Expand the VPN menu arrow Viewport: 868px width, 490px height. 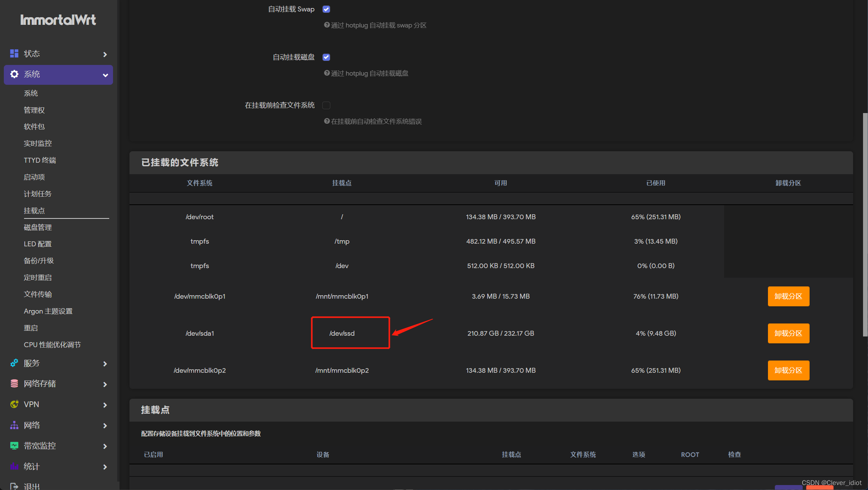[105, 405]
